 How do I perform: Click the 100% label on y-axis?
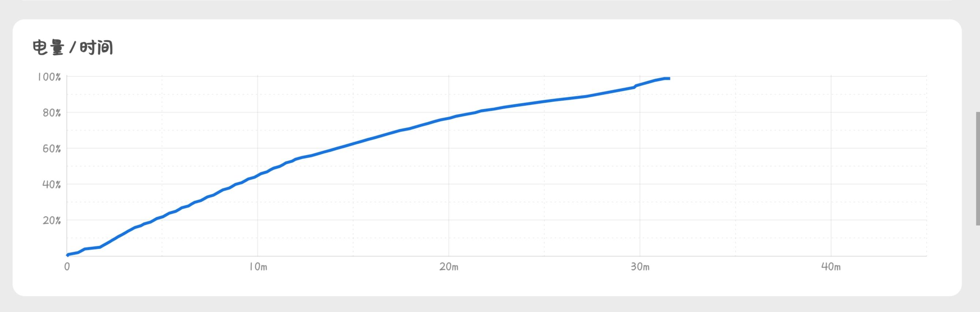coord(49,77)
